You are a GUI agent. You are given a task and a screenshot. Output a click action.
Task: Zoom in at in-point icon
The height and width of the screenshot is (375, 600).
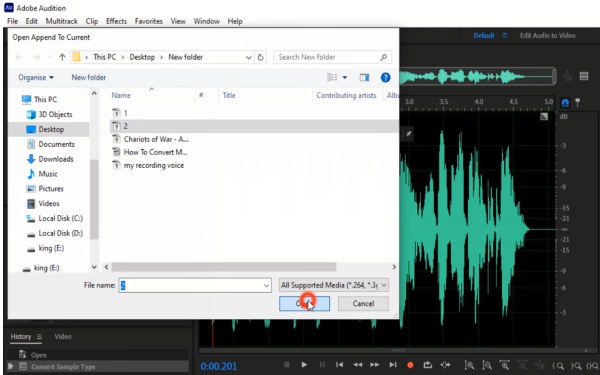pyautogui.click(x=558, y=366)
